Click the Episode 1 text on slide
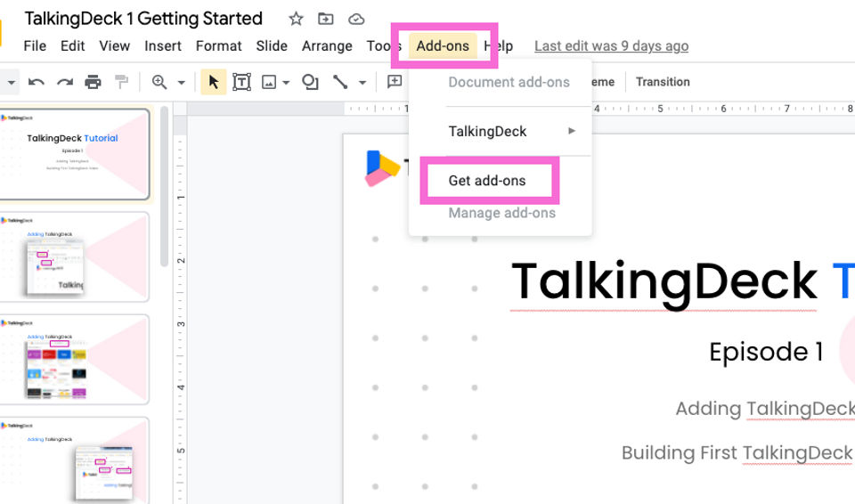This screenshot has height=504, width=855. click(766, 352)
